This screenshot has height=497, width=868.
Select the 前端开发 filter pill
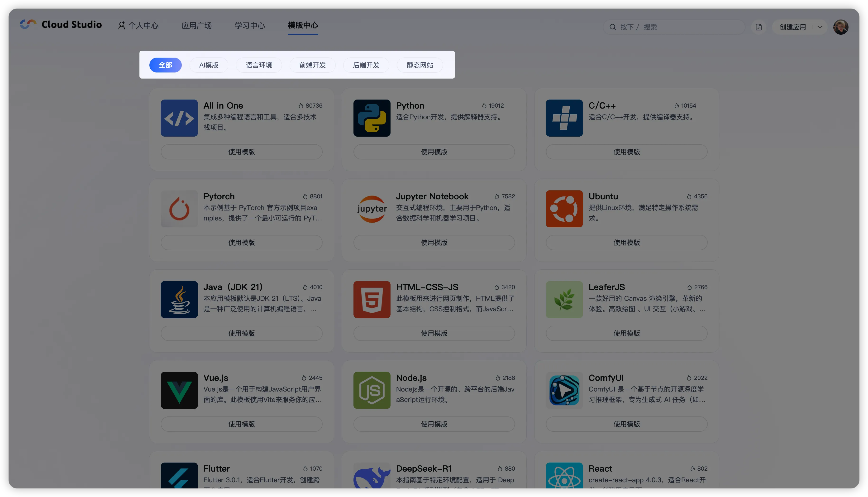point(312,65)
